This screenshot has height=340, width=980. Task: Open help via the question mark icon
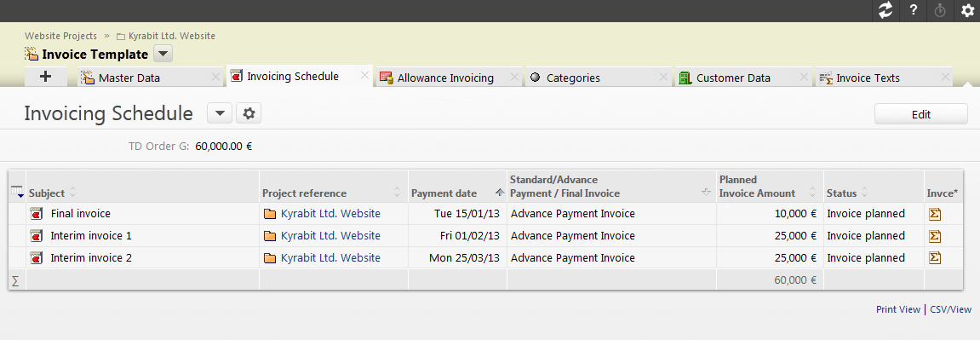913,10
